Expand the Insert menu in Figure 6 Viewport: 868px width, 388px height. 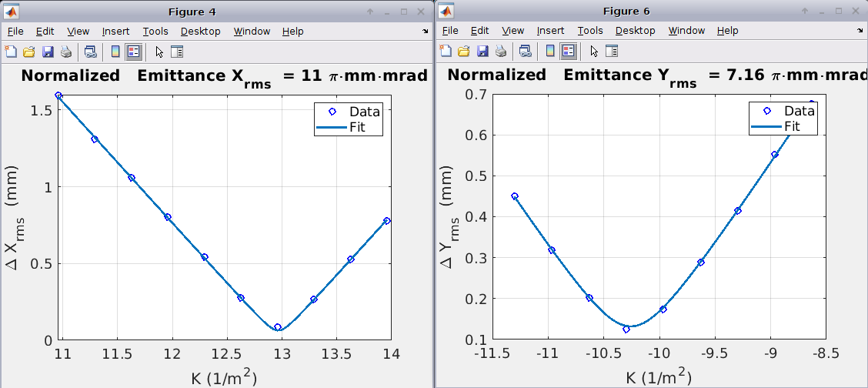click(550, 31)
